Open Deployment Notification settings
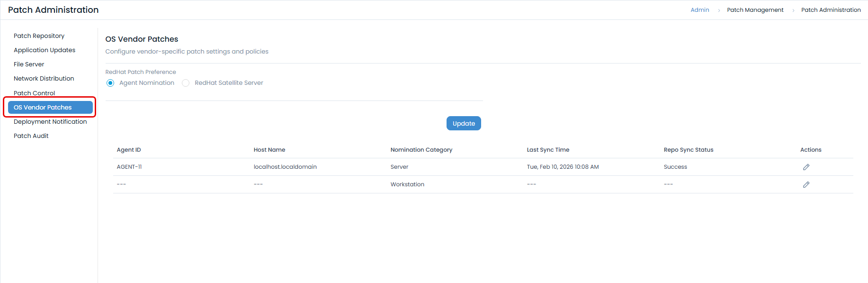This screenshot has height=283, width=868. [50, 122]
